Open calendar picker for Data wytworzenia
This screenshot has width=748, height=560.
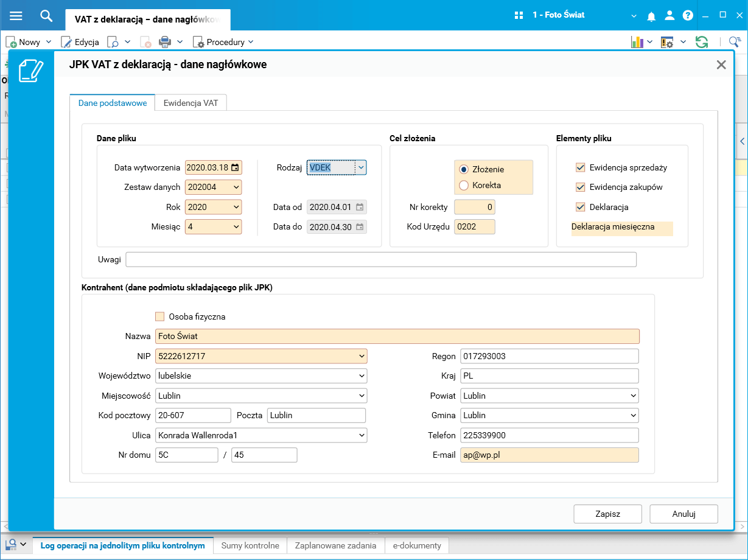[x=235, y=167]
